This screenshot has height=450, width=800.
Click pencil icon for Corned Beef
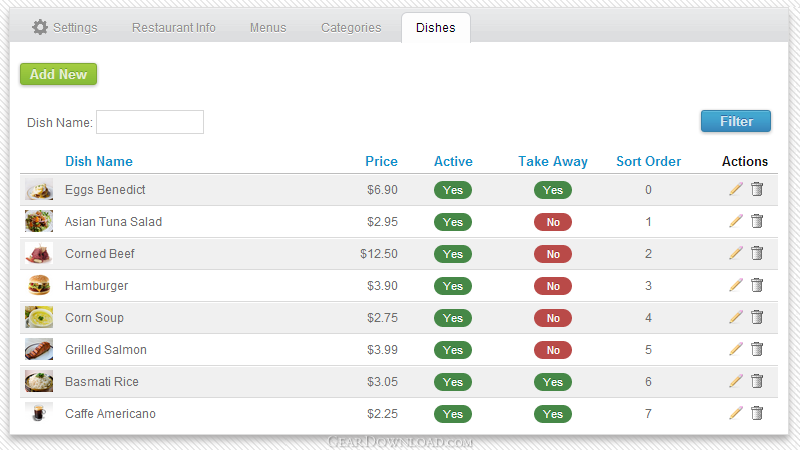pos(735,253)
